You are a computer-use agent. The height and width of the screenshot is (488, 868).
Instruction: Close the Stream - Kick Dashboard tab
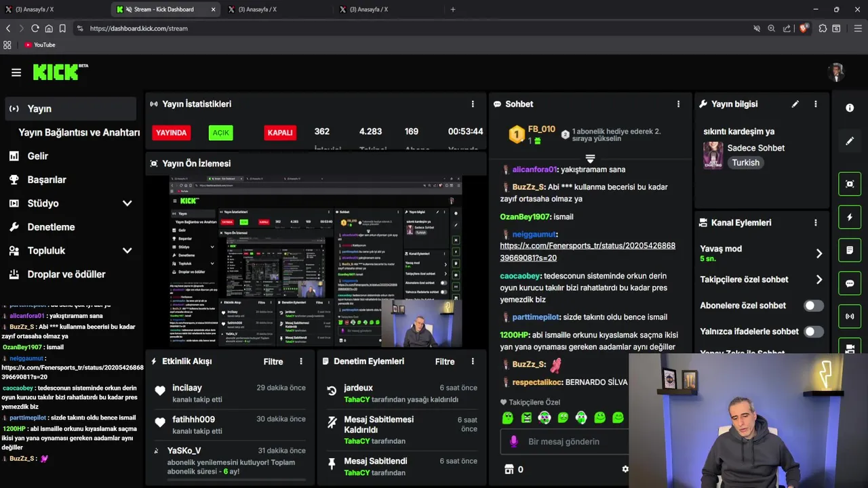pyautogui.click(x=214, y=9)
